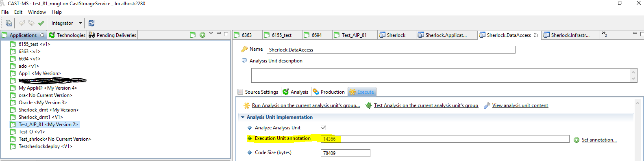Click Test Analysis on current analysis unit's group link
The width and height of the screenshot is (644, 161).
[426, 105]
